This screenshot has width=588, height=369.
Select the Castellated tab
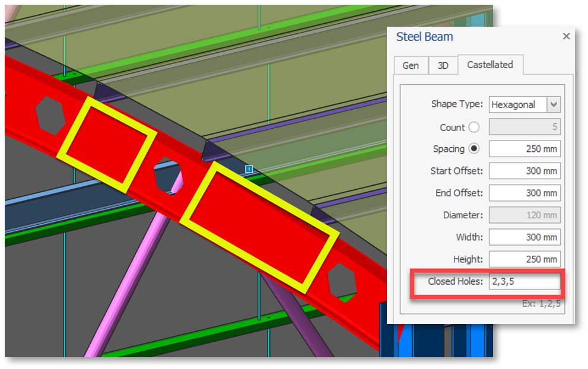coord(490,65)
